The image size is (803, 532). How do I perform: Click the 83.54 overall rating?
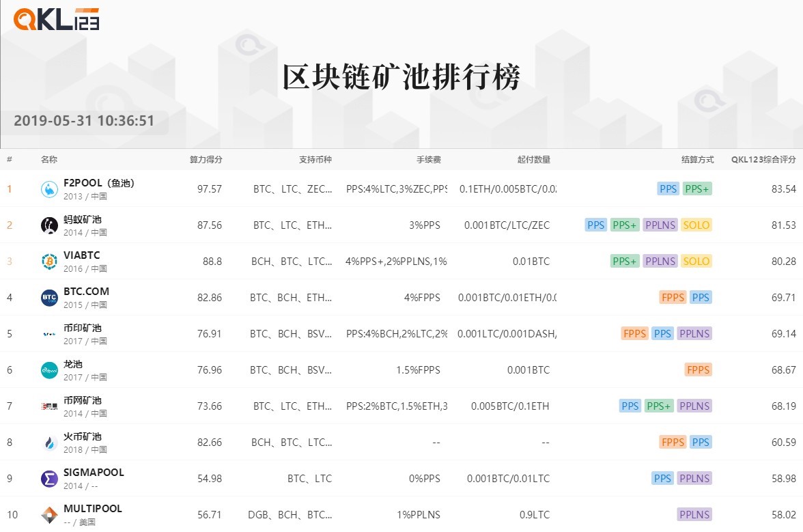[x=784, y=189]
